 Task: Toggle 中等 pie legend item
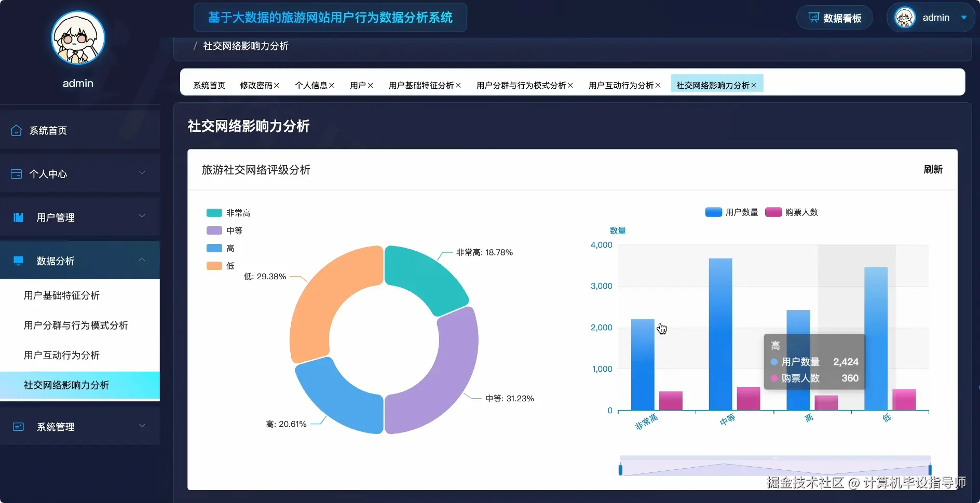pyautogui.click(x=224, y=230)
